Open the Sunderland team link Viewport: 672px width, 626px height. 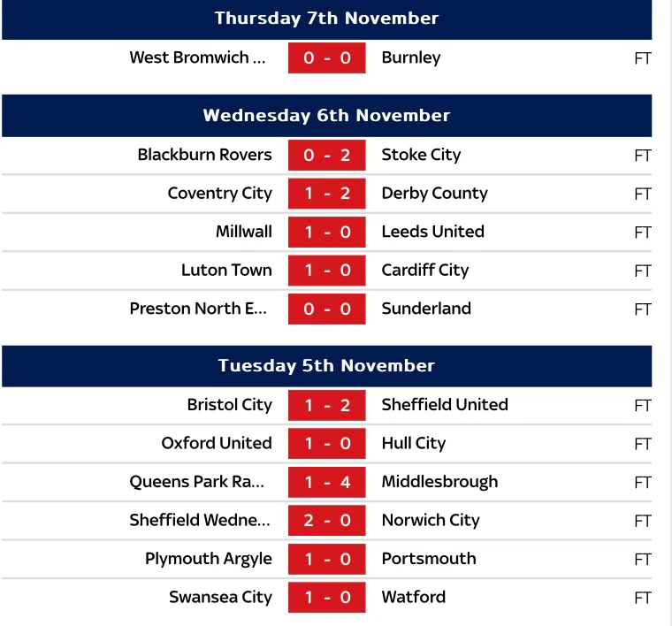[426, 309]
